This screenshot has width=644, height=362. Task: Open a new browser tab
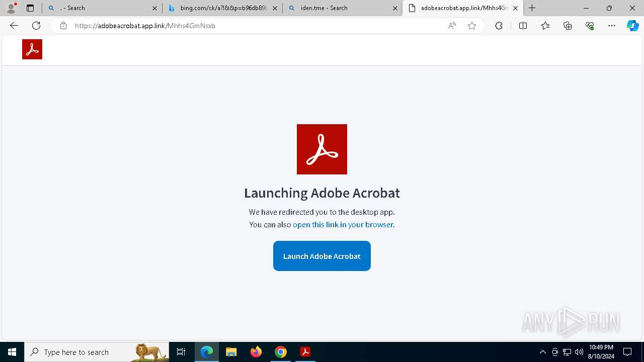pyautogui.click(x=532, y=8)
